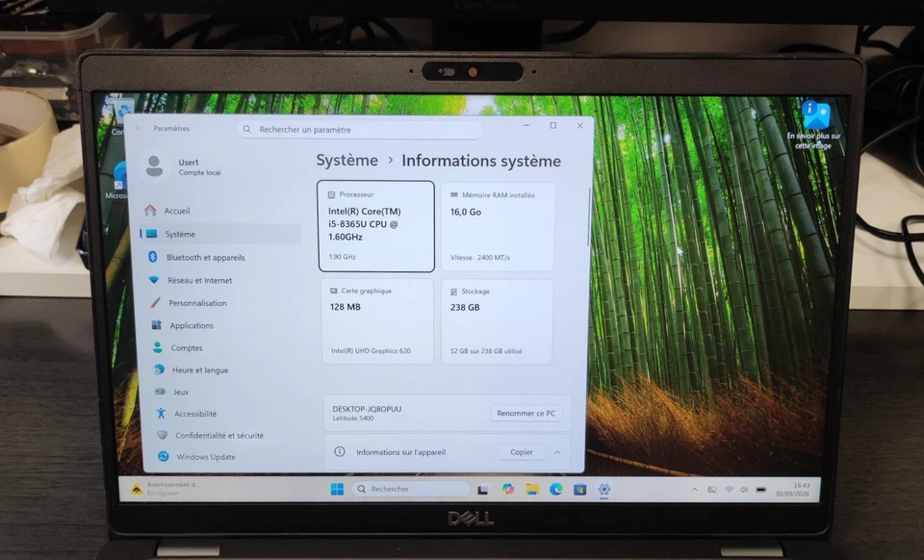This screenshot has width=924, height=560.
Task: Click the back arrow in Paramètres
Action: [x=138, y=128]
